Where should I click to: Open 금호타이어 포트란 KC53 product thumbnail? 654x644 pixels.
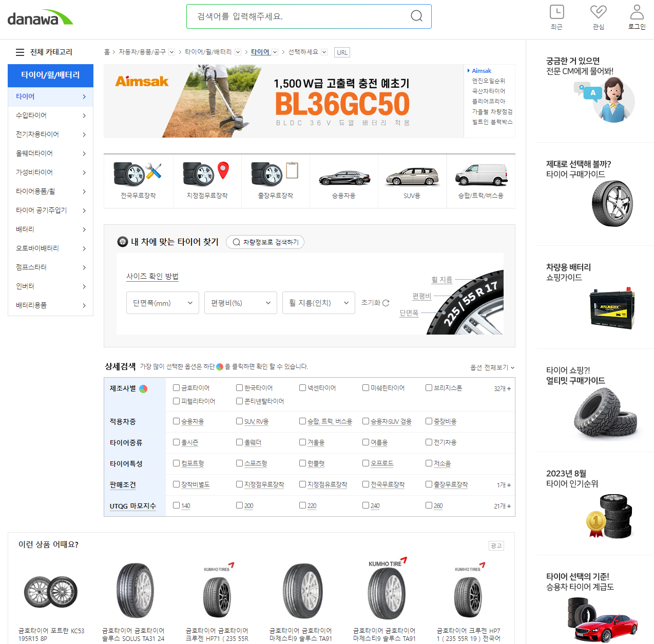point(51,592)
